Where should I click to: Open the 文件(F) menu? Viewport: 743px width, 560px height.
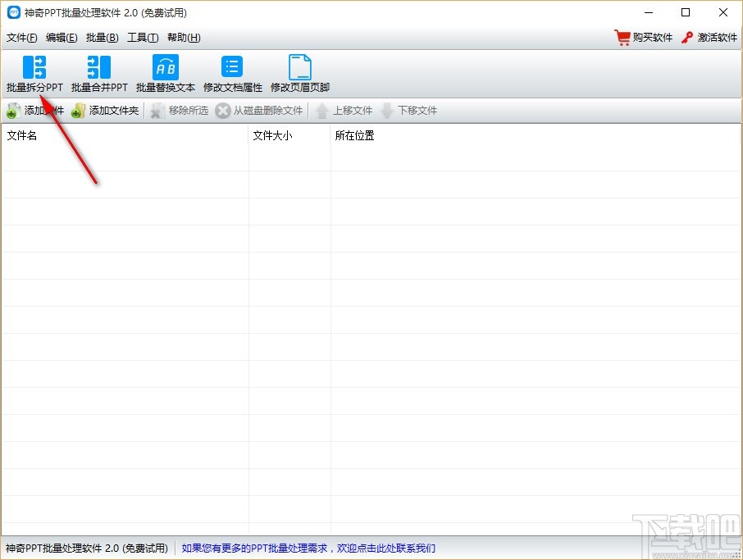[22, 38]
